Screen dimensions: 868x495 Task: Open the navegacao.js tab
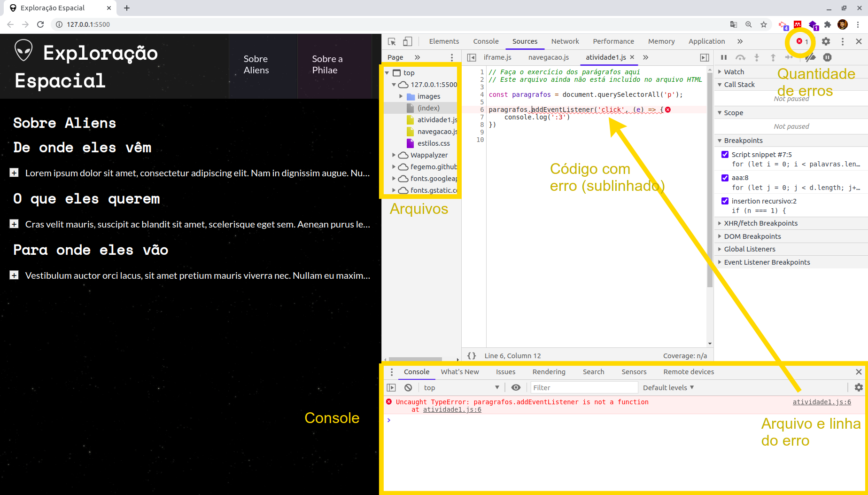[x=548, y=57]
